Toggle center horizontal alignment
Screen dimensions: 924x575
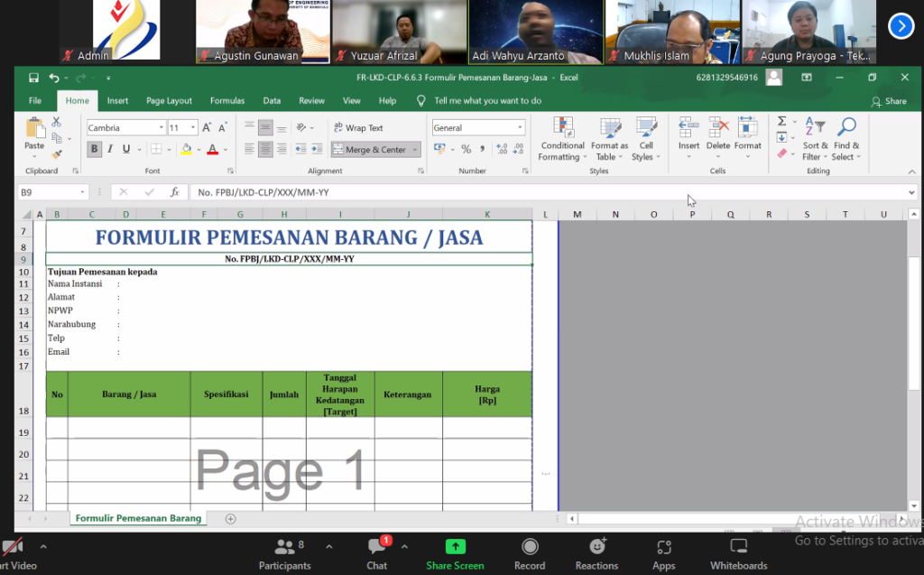coord(265,149)
